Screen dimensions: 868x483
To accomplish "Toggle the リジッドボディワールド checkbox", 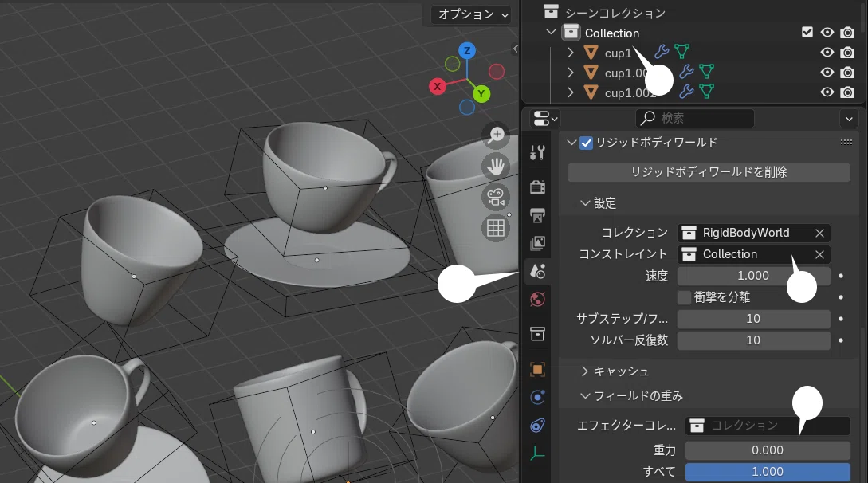I will (x=586, y=143).
